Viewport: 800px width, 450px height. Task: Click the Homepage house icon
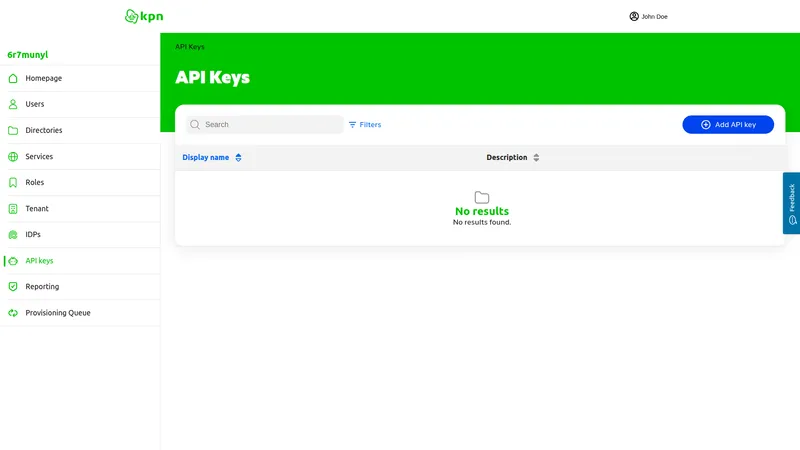coord(13,78)
